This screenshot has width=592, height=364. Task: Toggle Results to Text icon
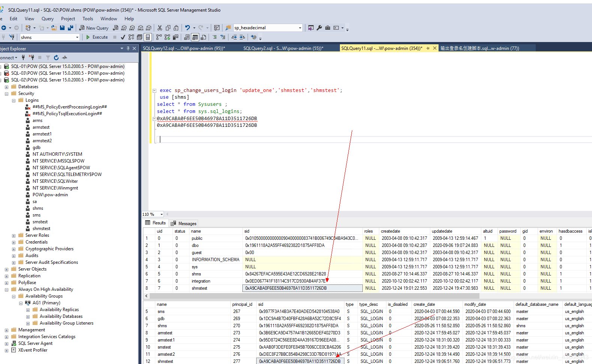tap(187, 37)
